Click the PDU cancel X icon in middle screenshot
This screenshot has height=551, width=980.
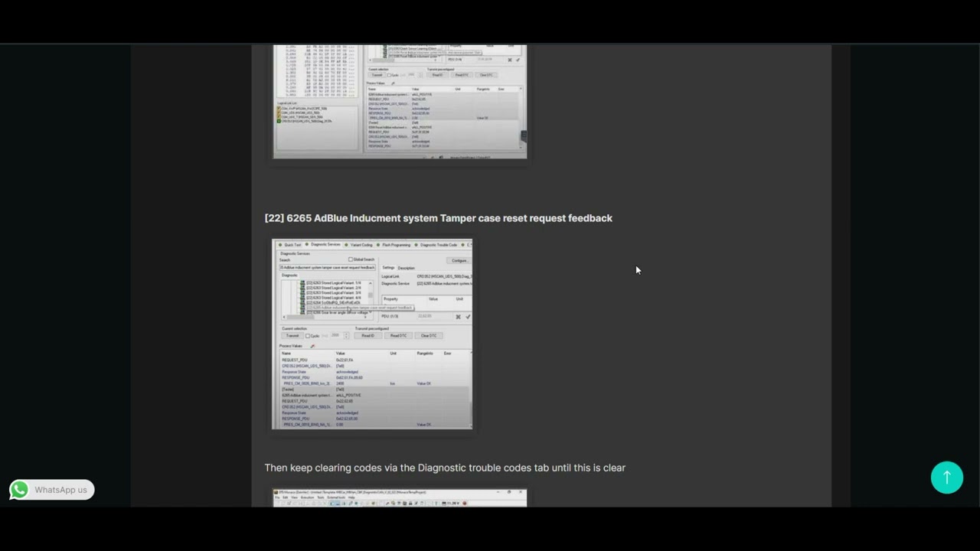(x=459, y=317)
